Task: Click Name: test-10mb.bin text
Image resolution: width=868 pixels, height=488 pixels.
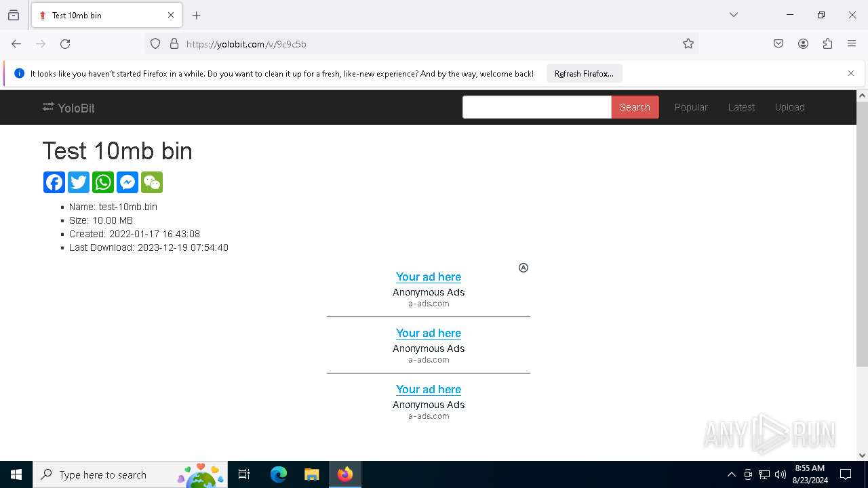Action: [x=113, y=207]
